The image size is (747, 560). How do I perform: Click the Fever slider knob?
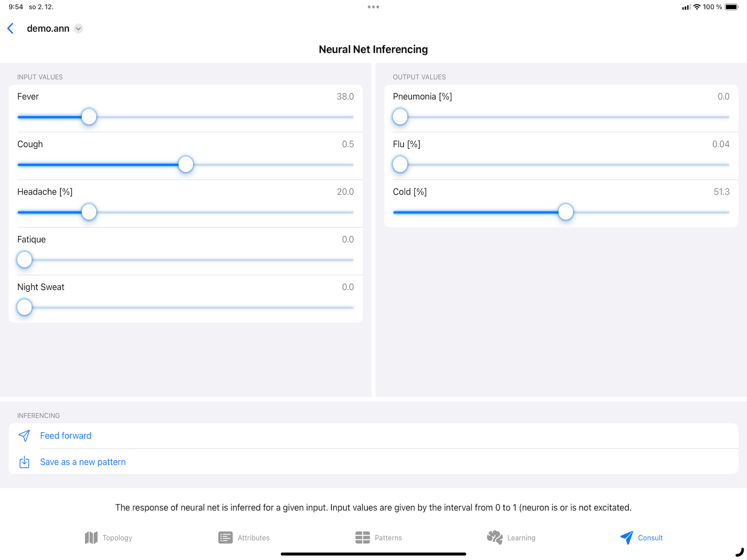[89, 117]
